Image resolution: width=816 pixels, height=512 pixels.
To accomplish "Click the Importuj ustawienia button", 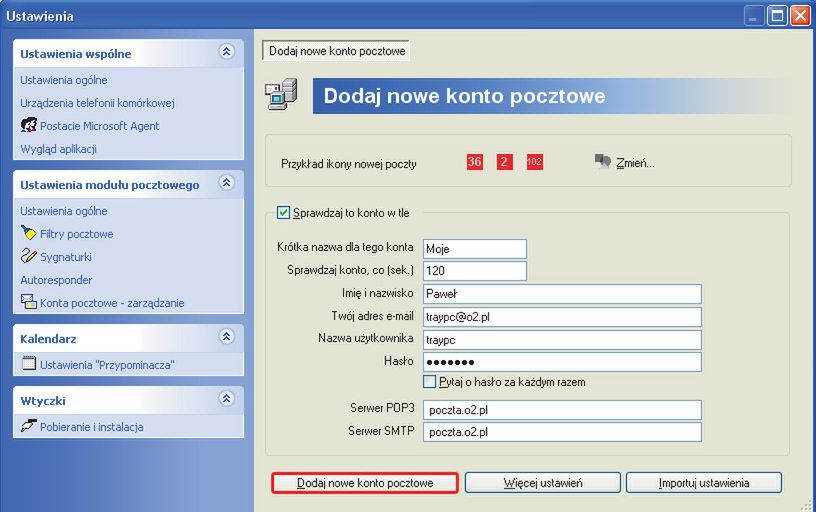I will (704, 483).
